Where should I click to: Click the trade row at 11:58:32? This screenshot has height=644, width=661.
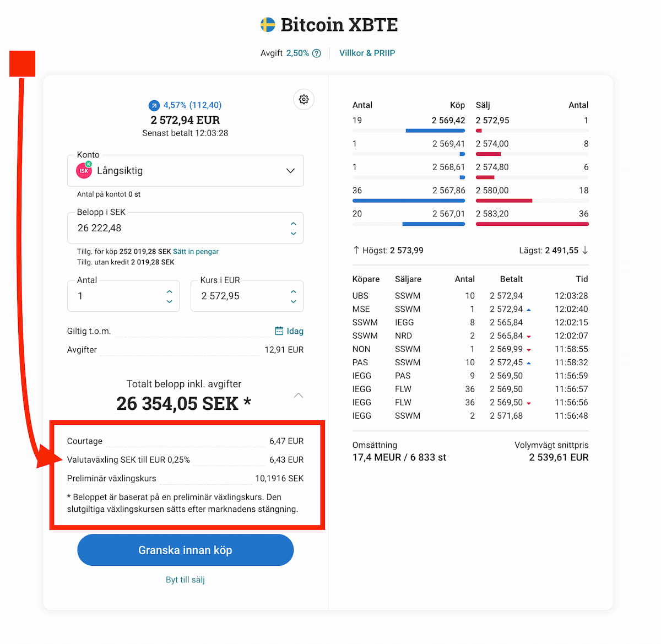(x=470, y=362)
